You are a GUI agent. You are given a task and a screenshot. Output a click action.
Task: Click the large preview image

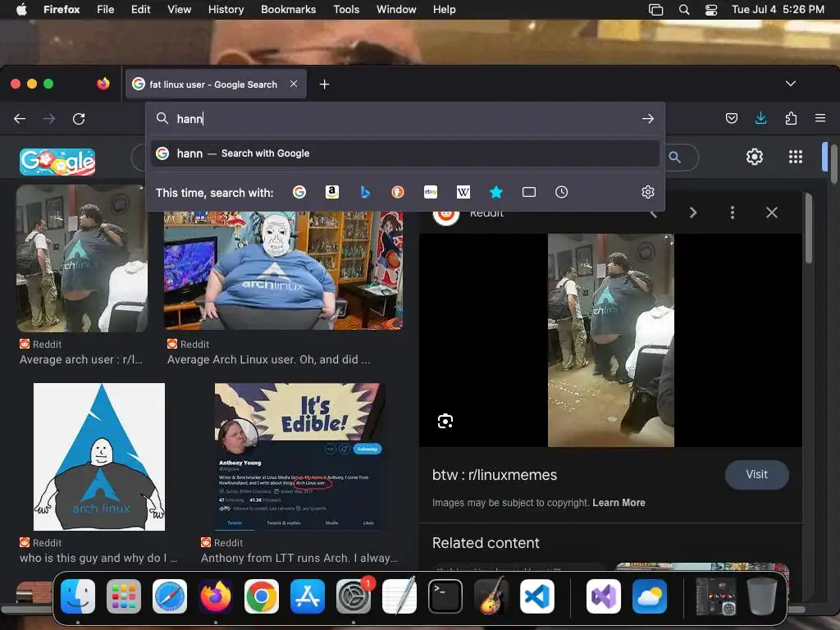click(610, 340)
